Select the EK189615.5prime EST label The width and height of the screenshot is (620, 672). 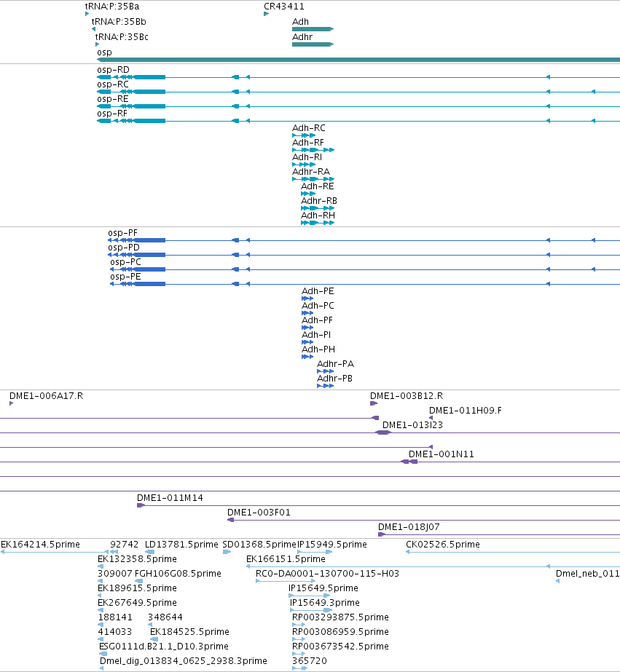coord(137,588)
